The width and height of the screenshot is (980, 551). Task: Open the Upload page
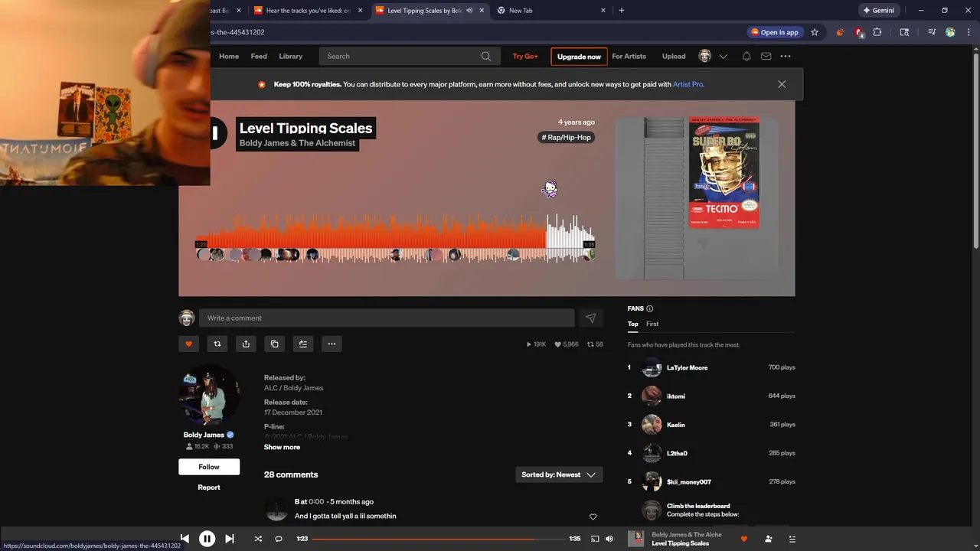674,56
